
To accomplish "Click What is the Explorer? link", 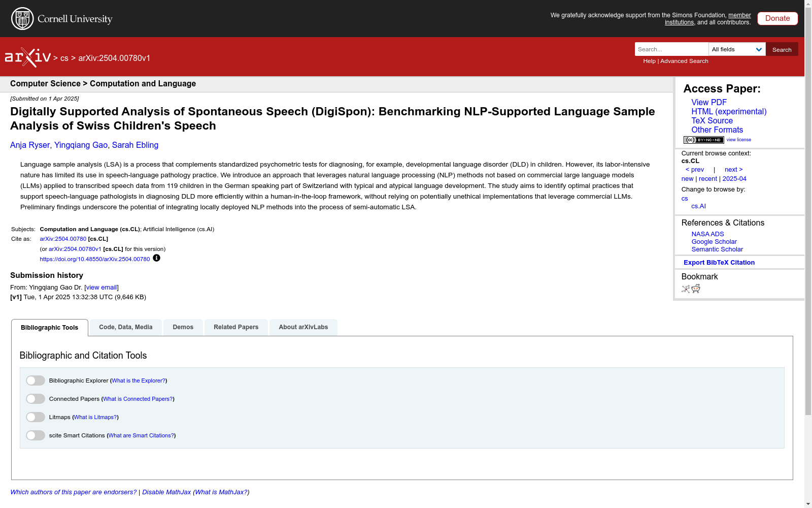I will (139, 380).
